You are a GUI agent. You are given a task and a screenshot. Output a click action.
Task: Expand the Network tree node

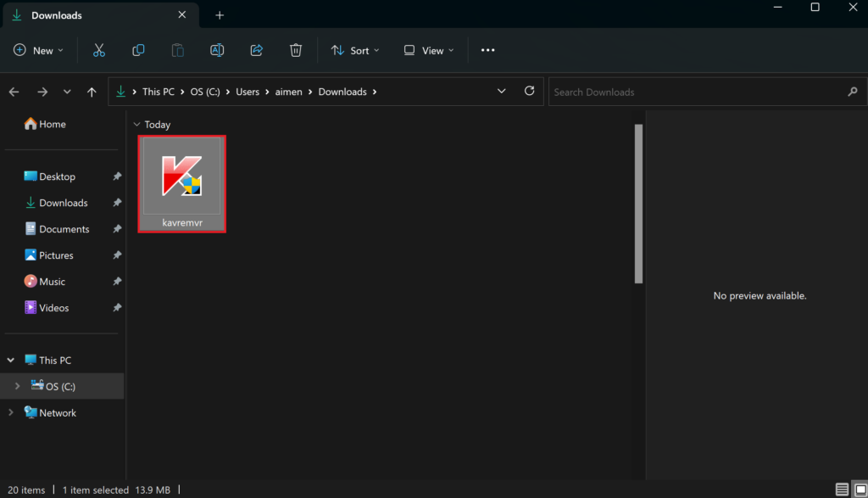[x=10, y=412]
